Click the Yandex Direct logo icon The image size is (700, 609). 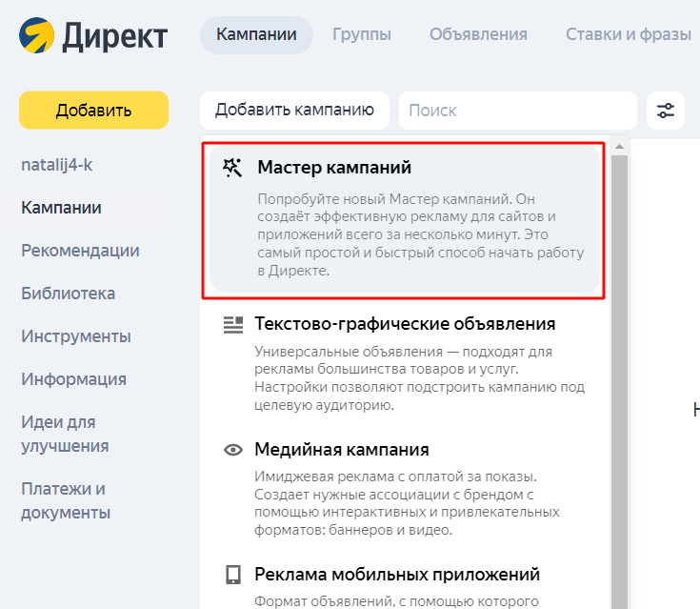pyautogui.click(x=36, y=36)
